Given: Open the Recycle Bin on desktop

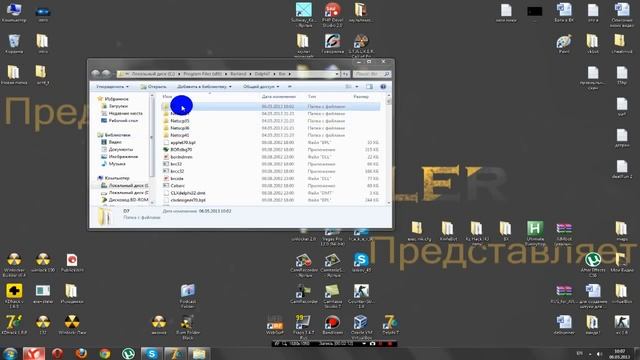Looking at the screenshot, I should click(14, 44).
